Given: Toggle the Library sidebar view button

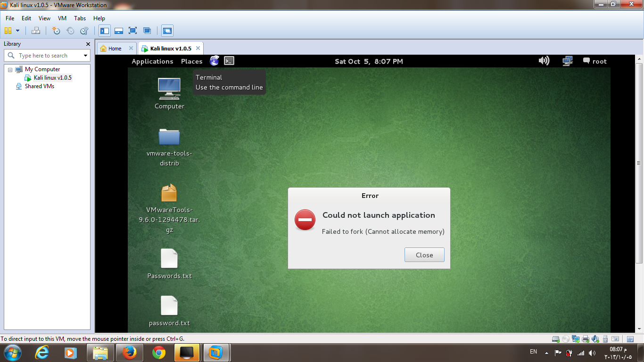Looking at the screenshot, I should point(105,31).
